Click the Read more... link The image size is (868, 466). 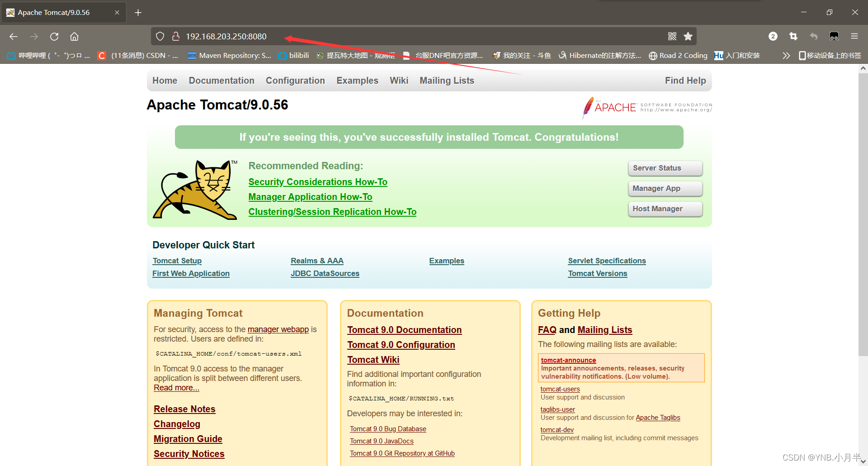(x=176, y=388)
